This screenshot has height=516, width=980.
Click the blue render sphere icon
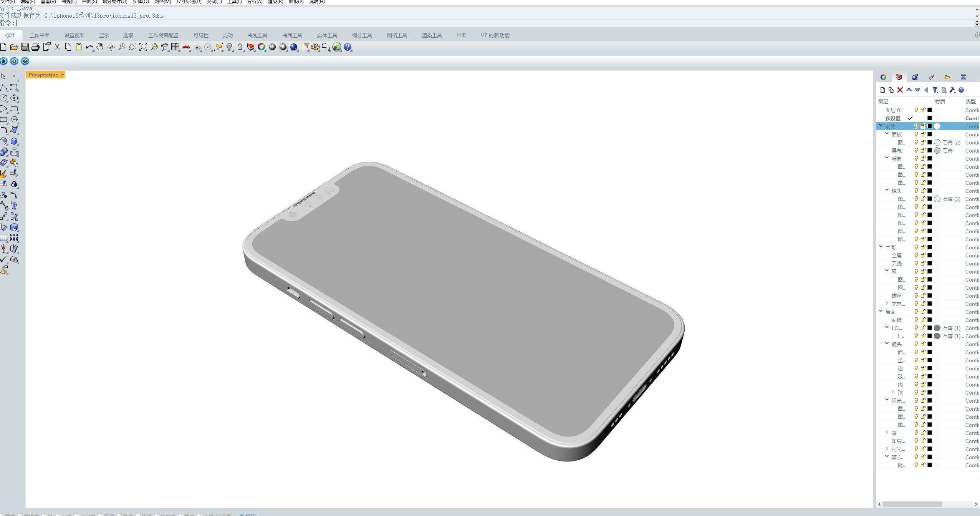pyautogui.click(x=294, y=47)
